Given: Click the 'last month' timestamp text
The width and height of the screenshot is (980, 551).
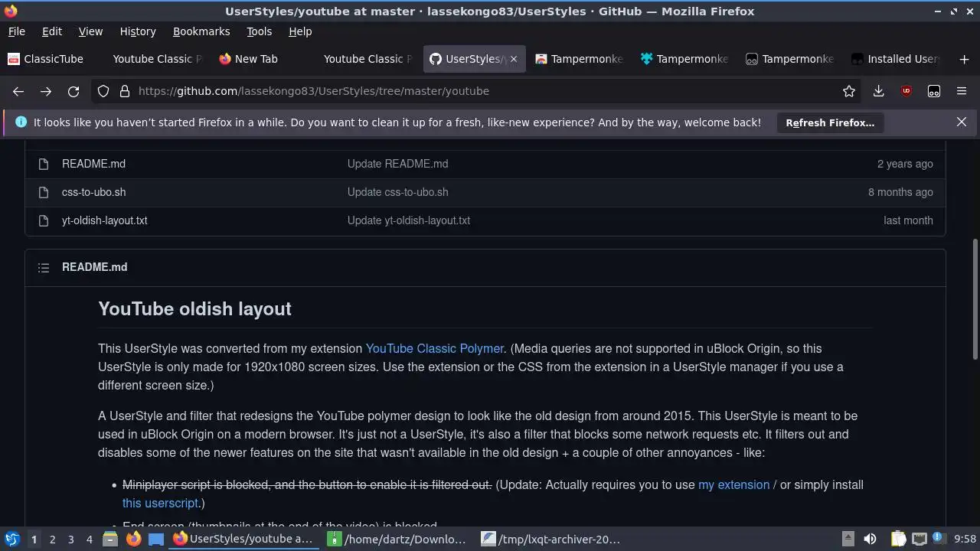Looking at the screenshot, I should (x=908, y=220).
